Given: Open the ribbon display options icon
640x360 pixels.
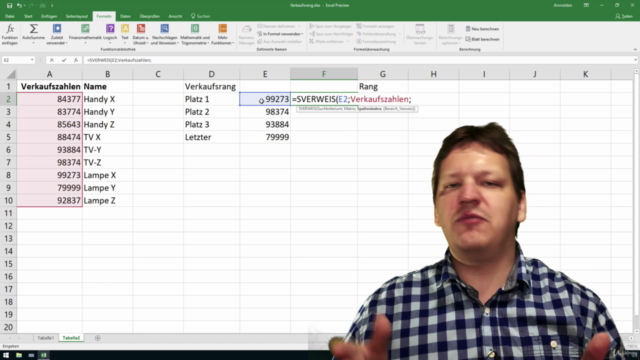Looking at the screenshot, I should pos(586,5).
